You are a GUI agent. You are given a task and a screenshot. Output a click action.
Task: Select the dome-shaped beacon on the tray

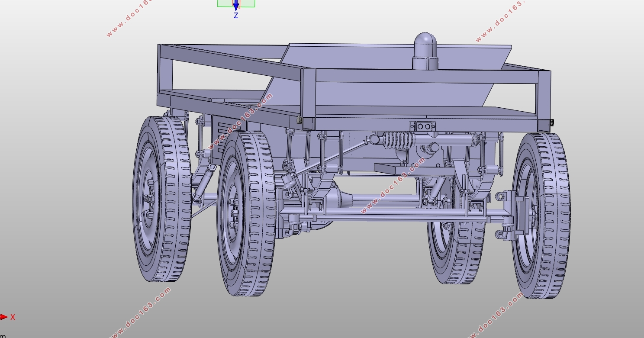tap(425, 51)
